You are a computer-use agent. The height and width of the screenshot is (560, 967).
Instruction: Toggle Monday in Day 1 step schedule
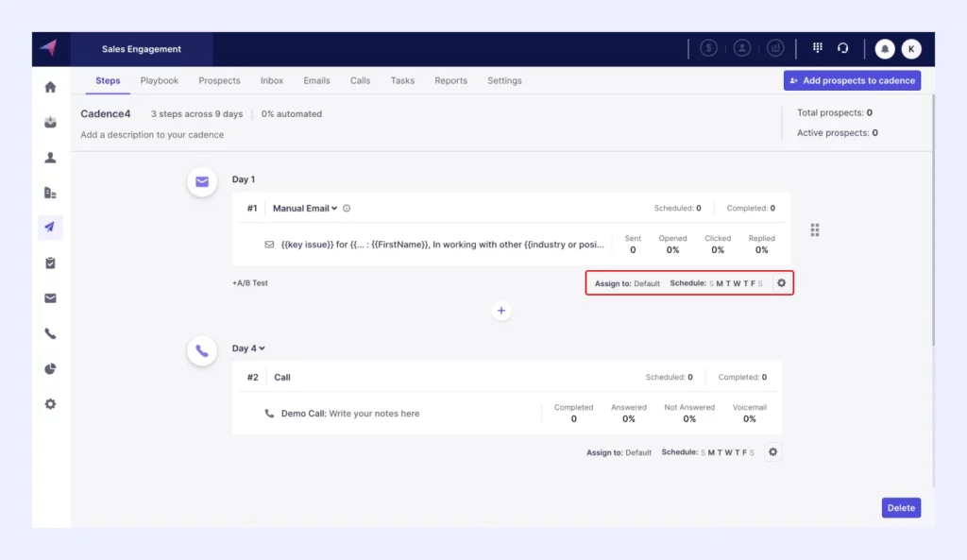pyautogui.click(x=721, y=283)
